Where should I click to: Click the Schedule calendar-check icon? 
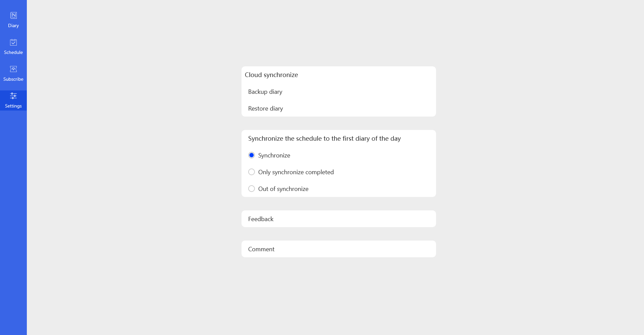[x=13, y=42]
